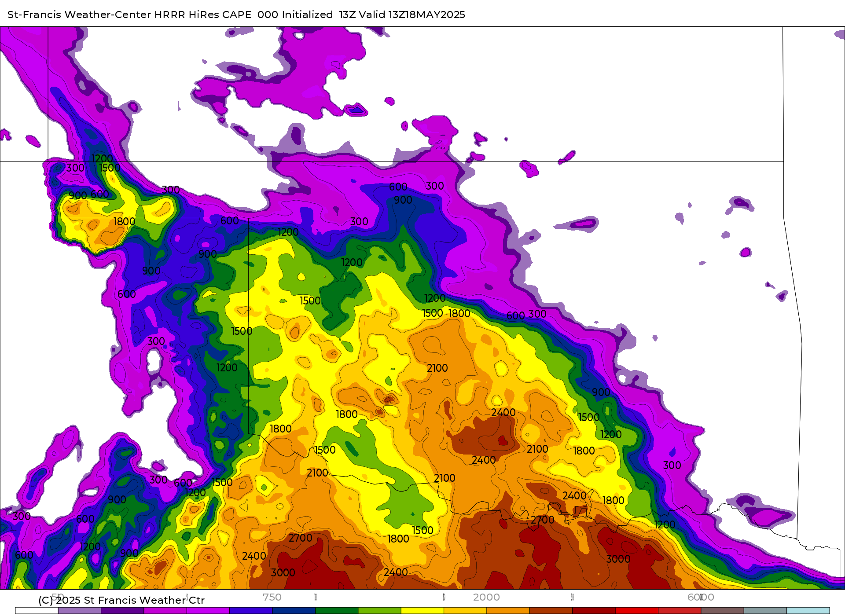845x616 pixels.
Task: Select the pale light blue legend swatch
Action: pyautogui.click(x=808, y=611)
